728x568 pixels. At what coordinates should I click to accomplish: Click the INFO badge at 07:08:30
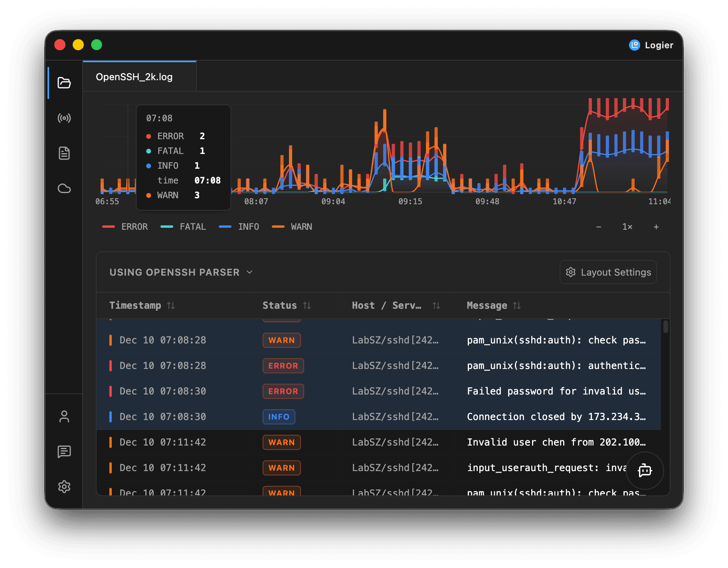(279, 417)
